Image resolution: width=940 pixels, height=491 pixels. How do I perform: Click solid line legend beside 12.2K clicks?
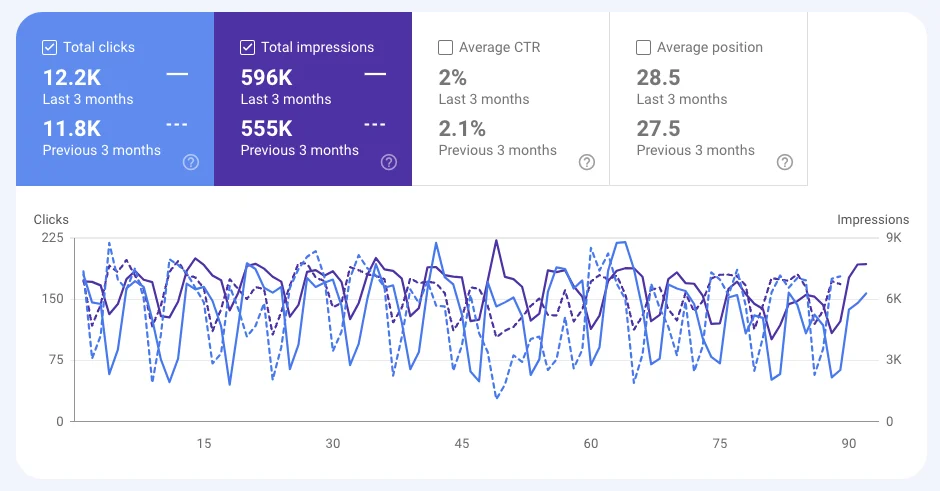[x=177, y=74]
